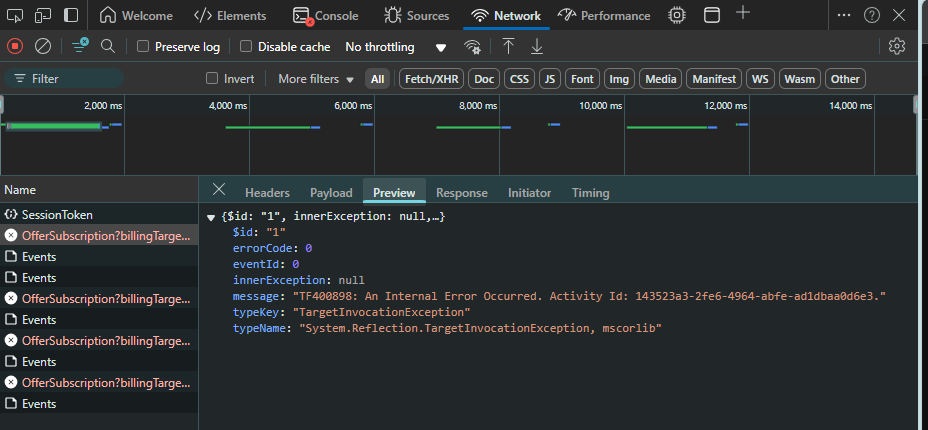The image size is (928, 430).
Task: Open the Memory chip icon tab
Action: click(x=676, y=15)
